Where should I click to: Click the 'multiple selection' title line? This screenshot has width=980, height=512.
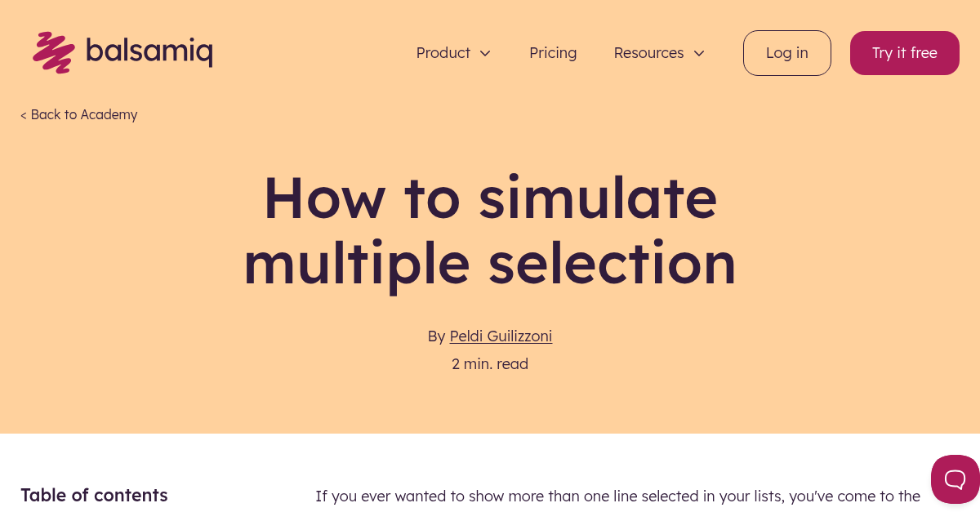click(490, 263)
